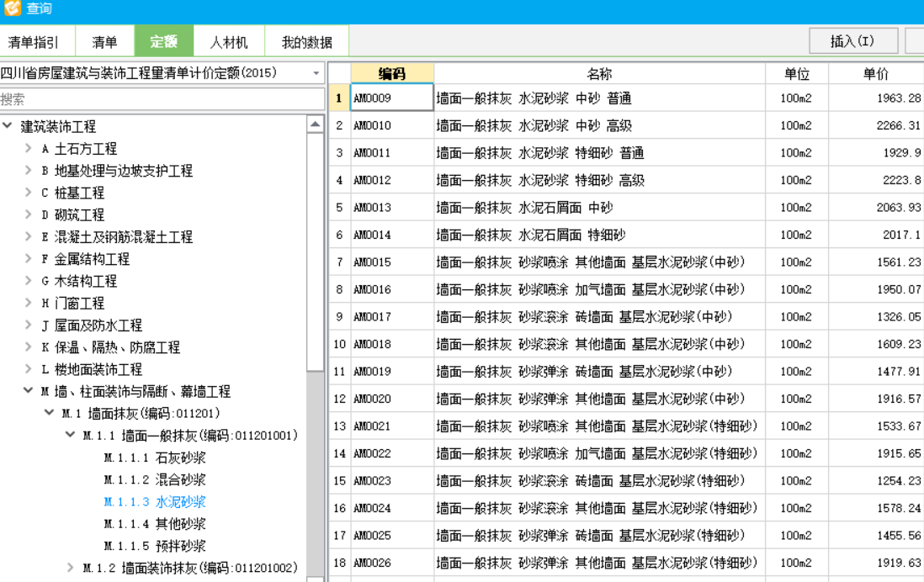924x582 pixels.
Task: Select the 定额 tab
Action: [x=163, y=41]
